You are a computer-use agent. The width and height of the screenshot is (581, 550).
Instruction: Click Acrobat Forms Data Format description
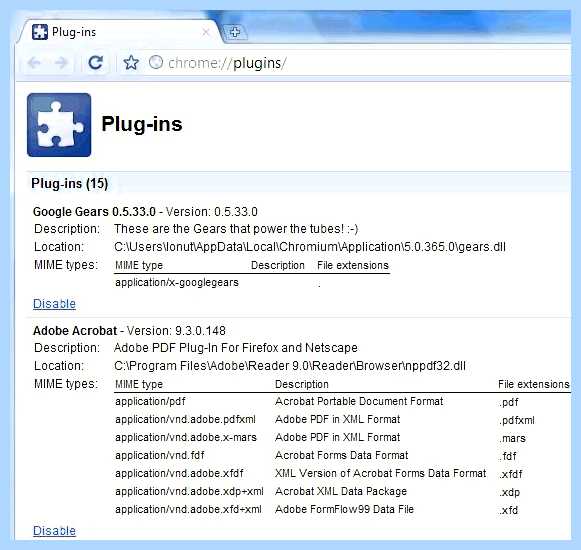pyautogui.click(x=341, y=455)
